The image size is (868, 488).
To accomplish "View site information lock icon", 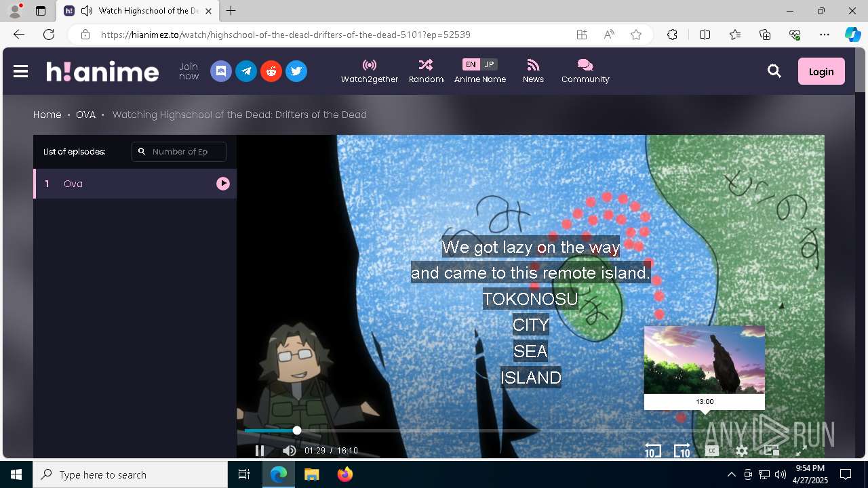I will (85, 35).
